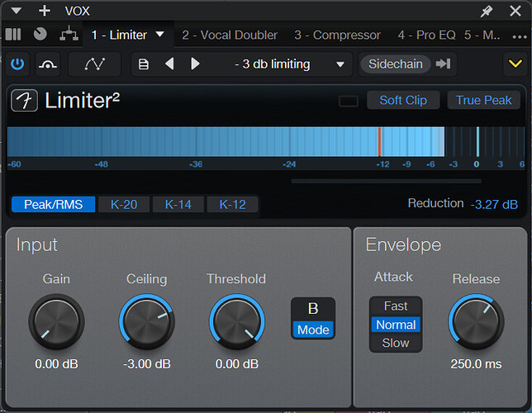Show more inserts via three-dots icon
The width and height of the screenshot is (532, 413).
[x=520, y=36]
